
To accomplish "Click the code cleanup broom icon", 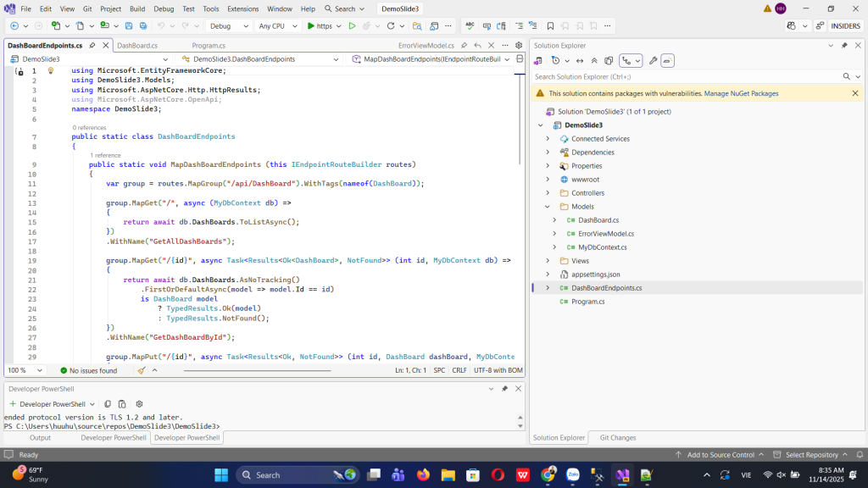I will 142,370.
